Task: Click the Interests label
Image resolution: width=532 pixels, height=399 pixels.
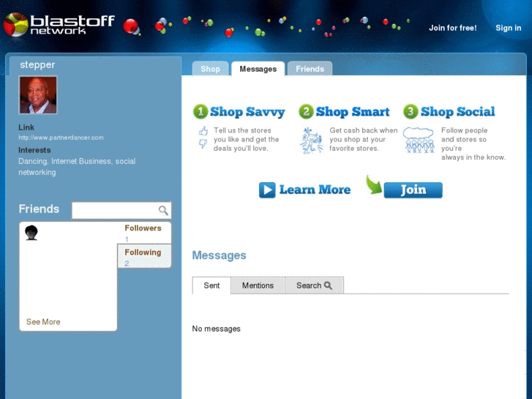Action: point(34,150)
